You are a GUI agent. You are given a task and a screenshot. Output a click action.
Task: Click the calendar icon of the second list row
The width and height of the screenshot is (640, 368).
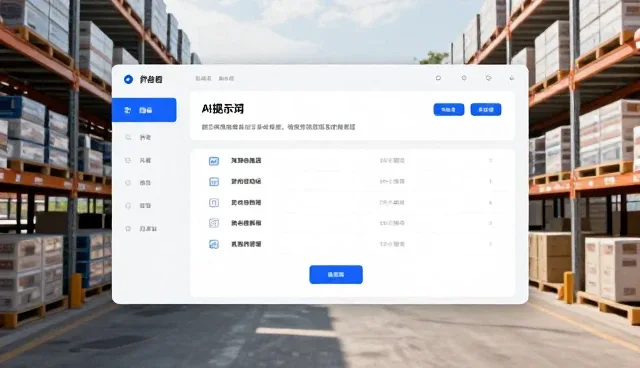[214, 182]
